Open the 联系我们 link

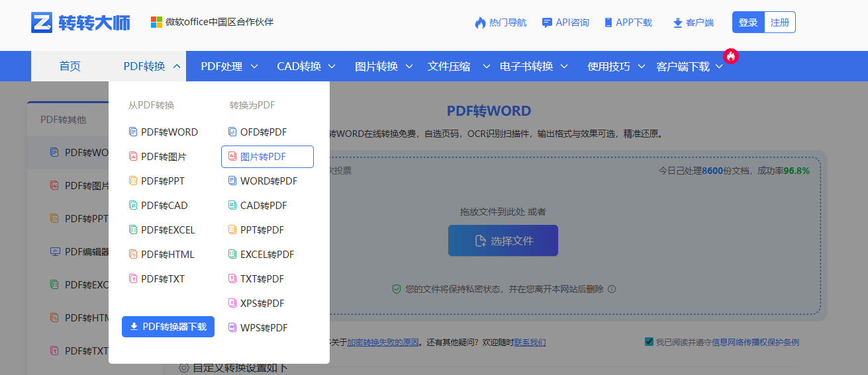coord(530,343)
